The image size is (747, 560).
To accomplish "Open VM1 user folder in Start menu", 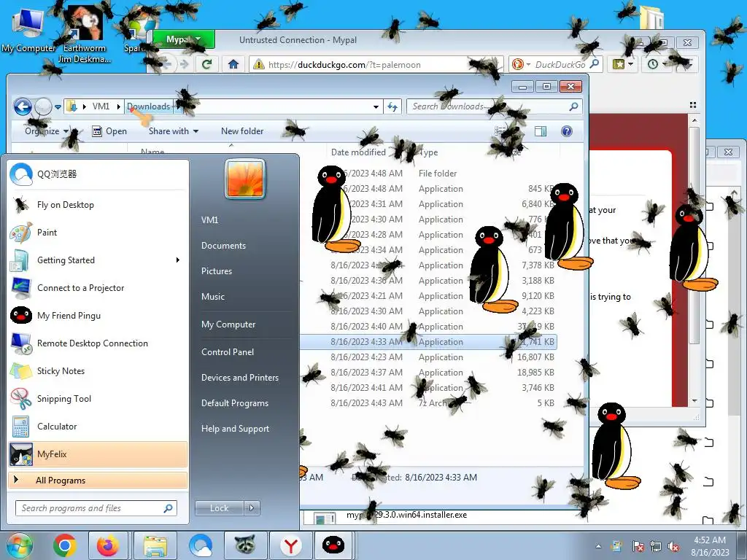I will click(x=209, y=220).
